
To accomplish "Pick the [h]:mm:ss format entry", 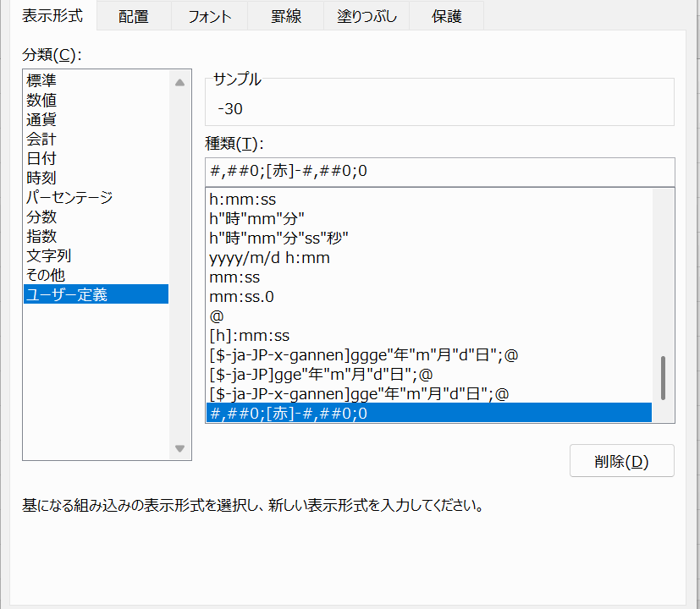I will coord(249,336).
